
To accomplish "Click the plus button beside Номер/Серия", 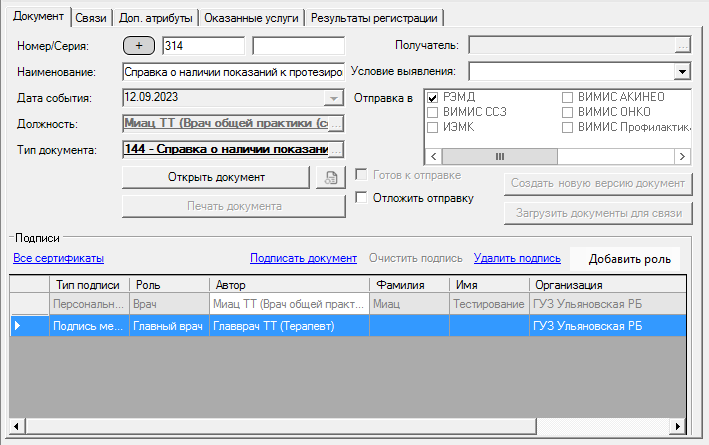I will pyautogui.click(x=138, y=46).
